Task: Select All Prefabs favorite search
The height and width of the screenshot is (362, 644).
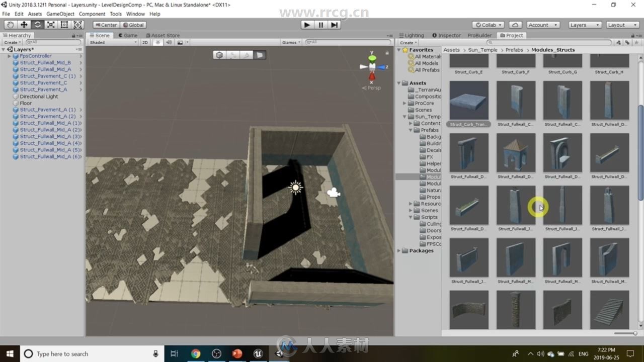Action: tap(427, 70)
